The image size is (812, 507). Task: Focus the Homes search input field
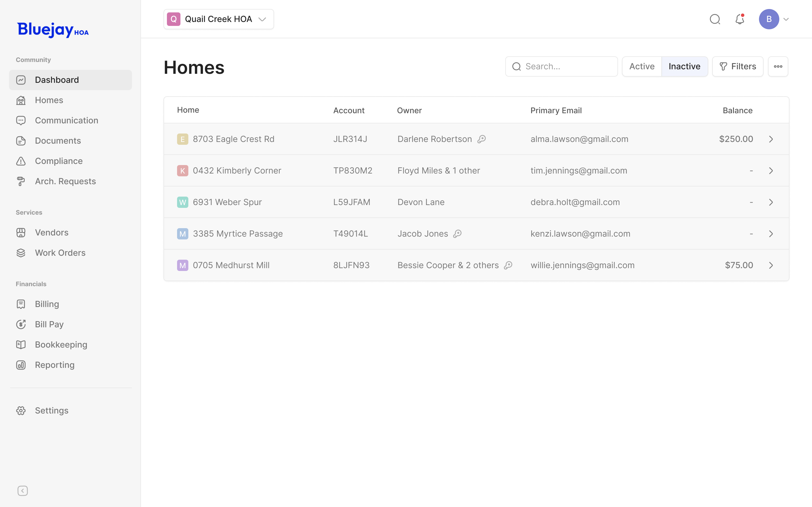tap(567, 66)
